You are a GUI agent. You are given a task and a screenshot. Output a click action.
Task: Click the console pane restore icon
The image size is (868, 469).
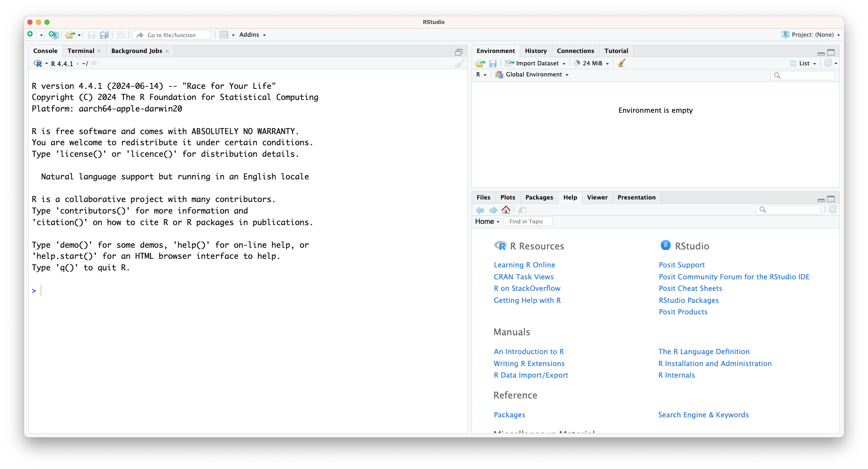[458, 52]
